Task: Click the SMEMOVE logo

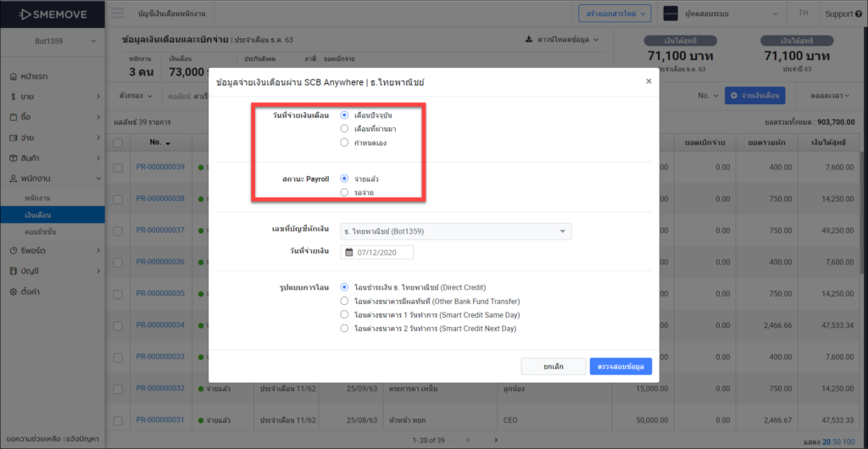Action: [x=52, y=14]
